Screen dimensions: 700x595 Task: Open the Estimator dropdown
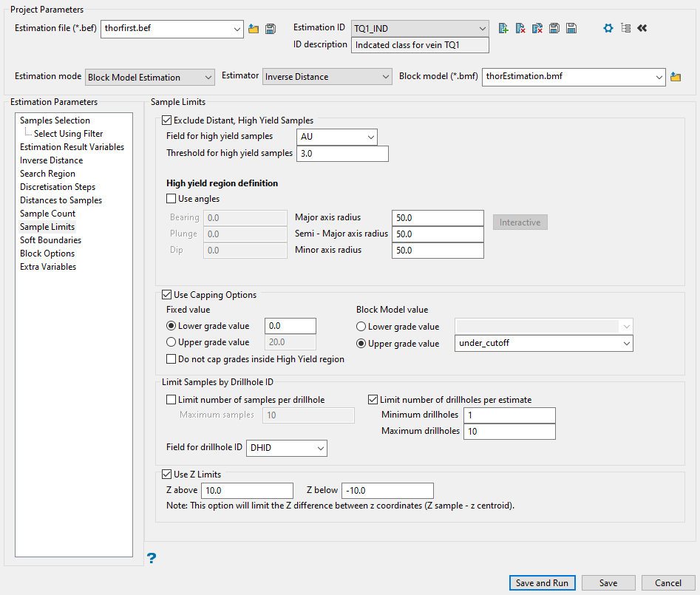(x=327, y=77)
